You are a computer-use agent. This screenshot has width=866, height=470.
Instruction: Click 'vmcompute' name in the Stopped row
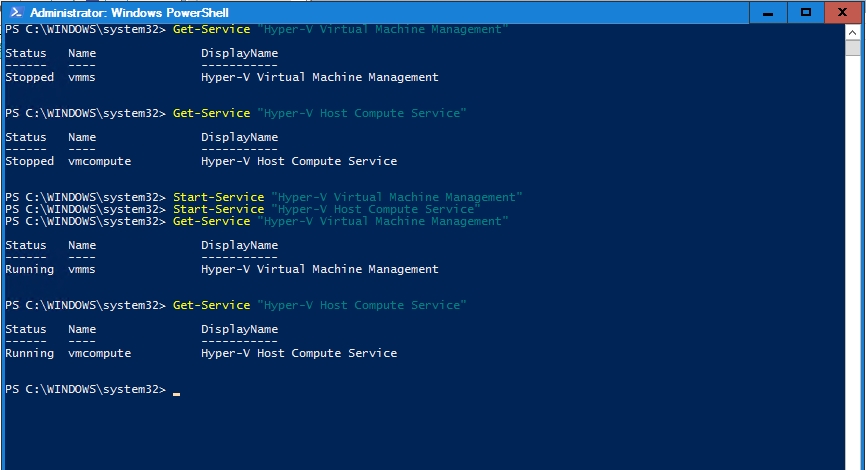(99, 161)
